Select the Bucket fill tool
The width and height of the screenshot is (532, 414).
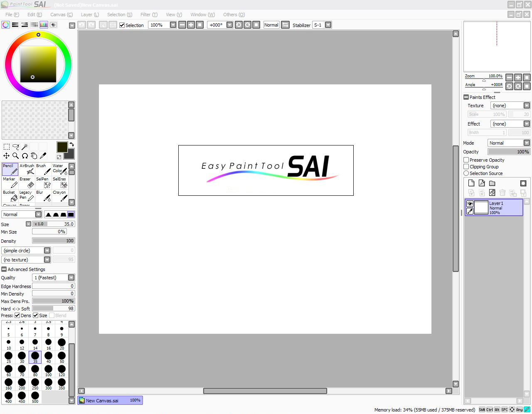(x=10, y=196)
